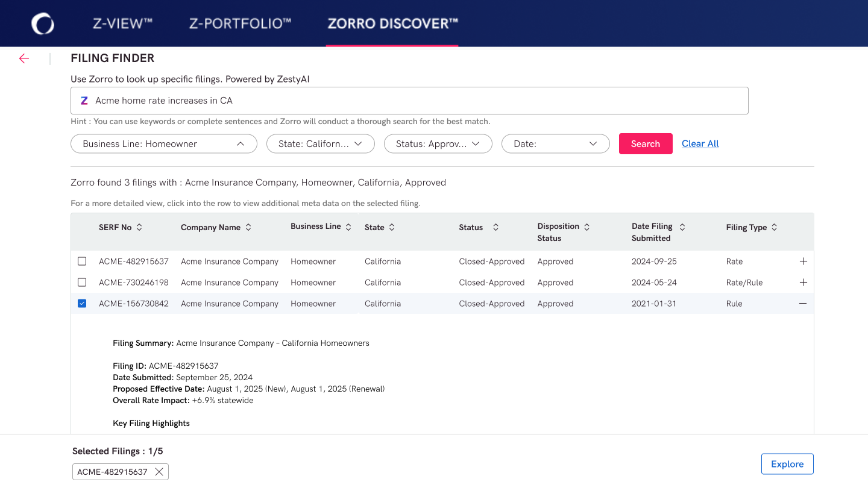Click Overall Rate Impact +6.9% statewide text
Screen dimensions: 868x482
point(183,400)
